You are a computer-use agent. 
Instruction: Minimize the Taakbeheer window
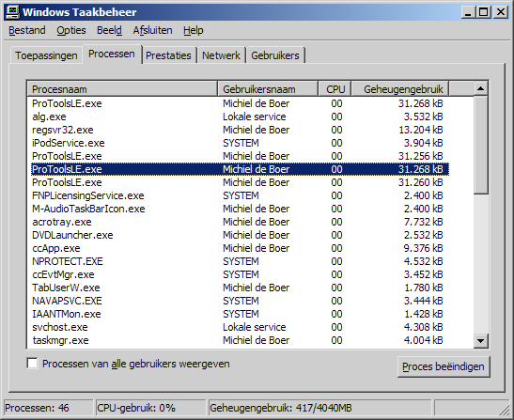(468, 12)
